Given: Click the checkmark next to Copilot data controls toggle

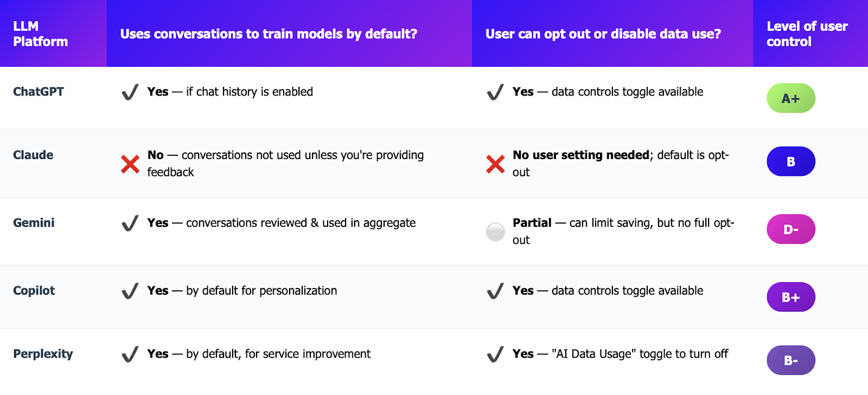Looking at the screenshot, I should [495, 291].
